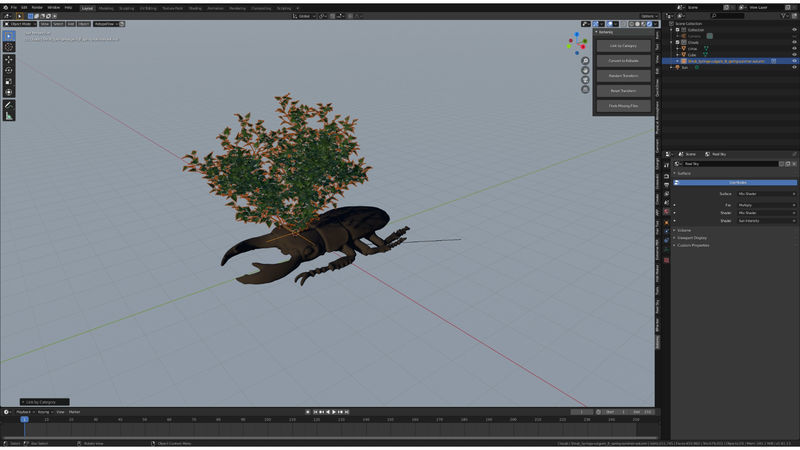Expand the Custom Properties panel
Image resolution: width=800 pixels, height=450 pixels.
(692, 245)
